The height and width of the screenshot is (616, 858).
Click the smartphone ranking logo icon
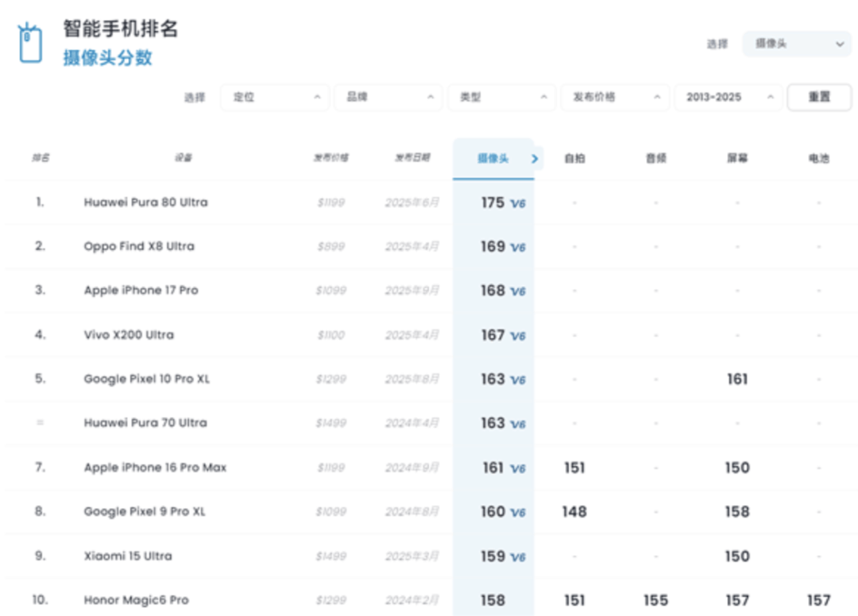(29, 43)
